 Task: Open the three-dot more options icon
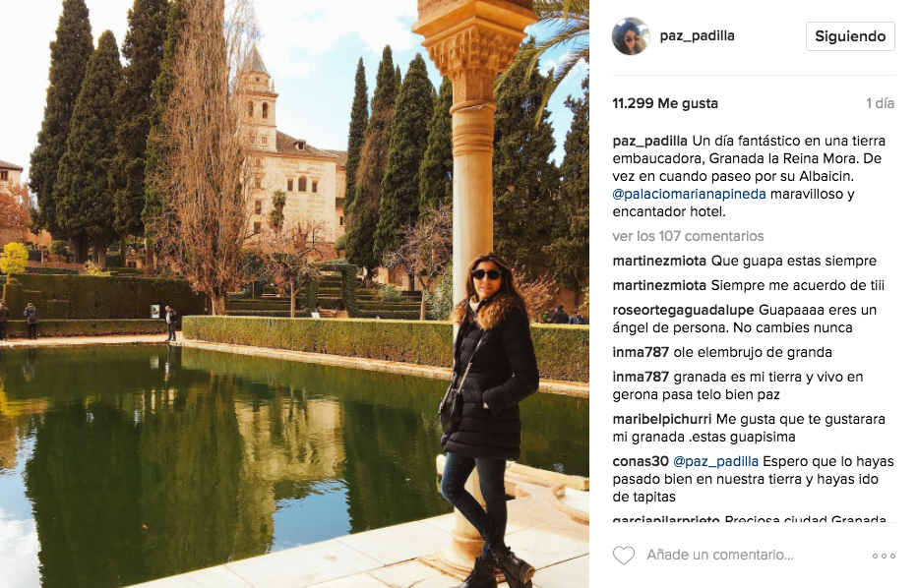coord(884,556)
